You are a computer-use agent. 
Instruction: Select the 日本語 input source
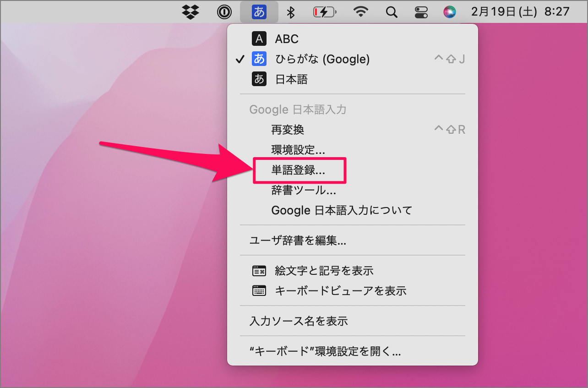pyautogui.click(x=290, y=79)
